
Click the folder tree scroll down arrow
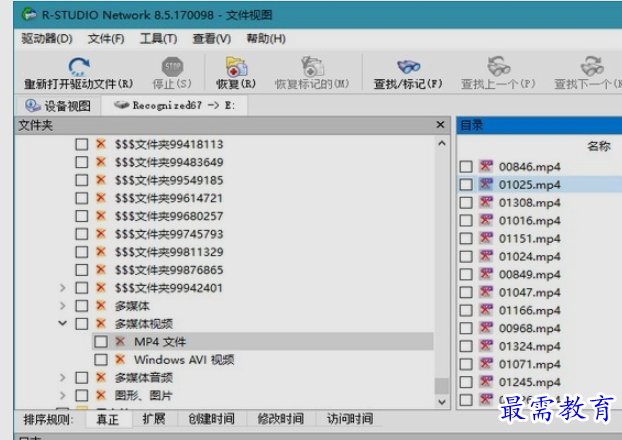tap(442, 402)
